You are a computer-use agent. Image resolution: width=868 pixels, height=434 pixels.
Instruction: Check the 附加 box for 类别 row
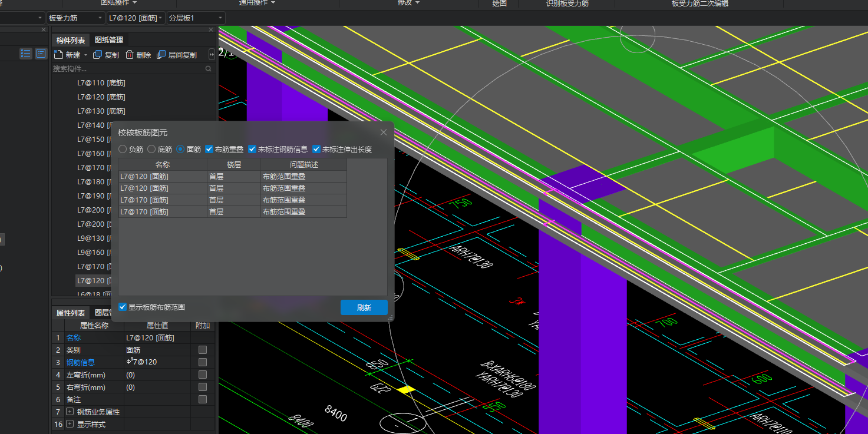pyautogui.click(x=203, y=350)
